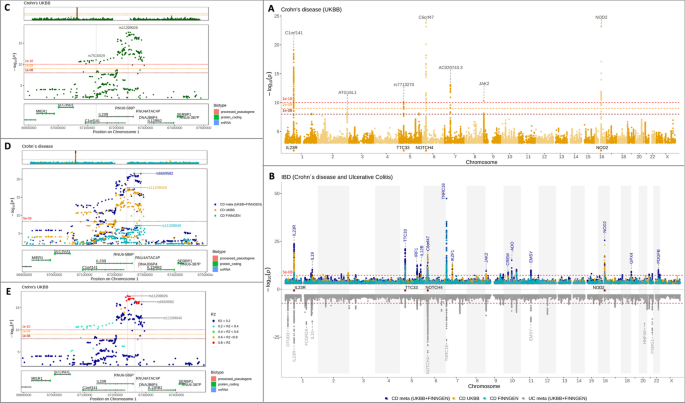Click the IL23R label under panel A axis

click(291, 148)
